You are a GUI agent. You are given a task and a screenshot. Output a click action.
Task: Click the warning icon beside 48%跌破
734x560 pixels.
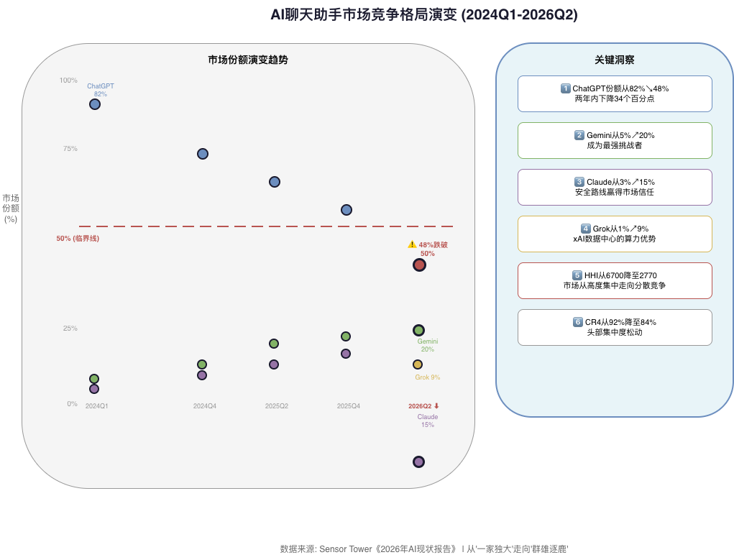pos(412,244)
